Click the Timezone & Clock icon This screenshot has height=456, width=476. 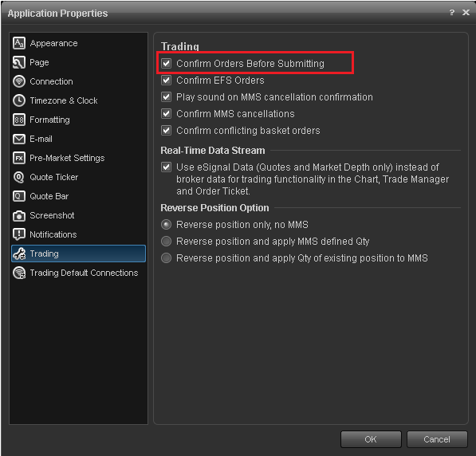pyautogui.click(x=19, y=100)
